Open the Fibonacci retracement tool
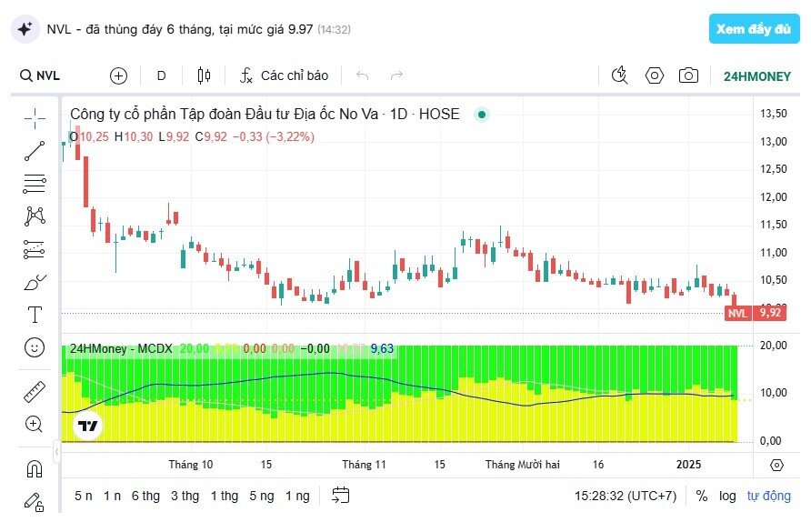 35,184
